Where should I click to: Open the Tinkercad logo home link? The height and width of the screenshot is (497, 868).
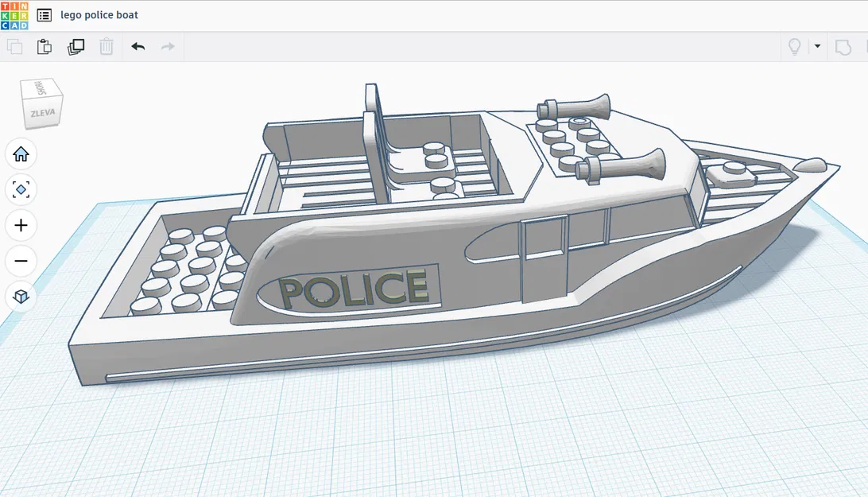tap(14, 15)
